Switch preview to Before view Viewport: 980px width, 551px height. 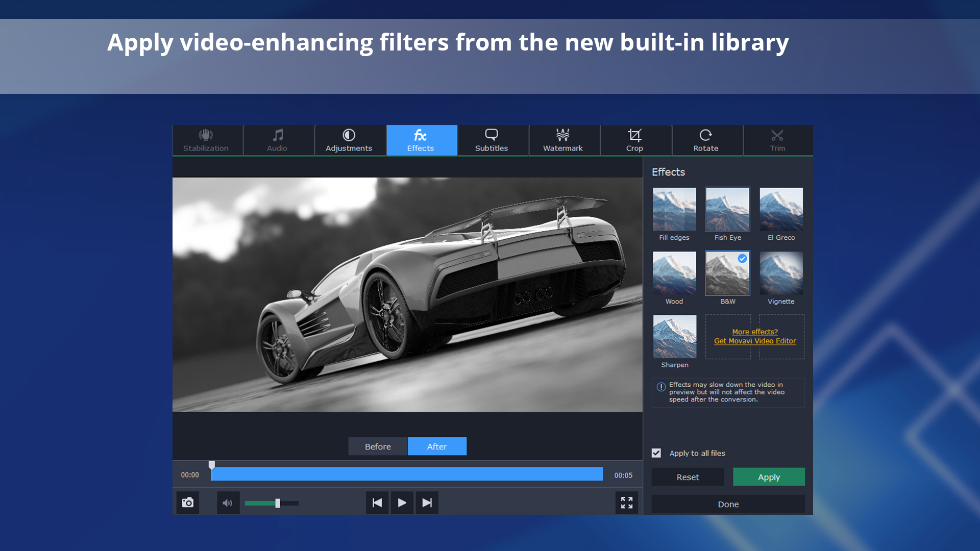pyautogui.click(x=378, y=446)
